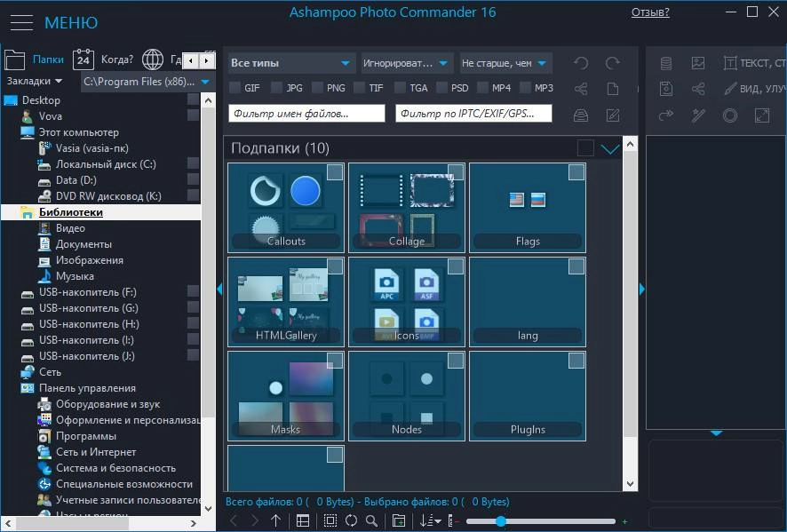787x532 pixels.
Task: Enable the GIF file type checkbox
Action: click(235, 88)
